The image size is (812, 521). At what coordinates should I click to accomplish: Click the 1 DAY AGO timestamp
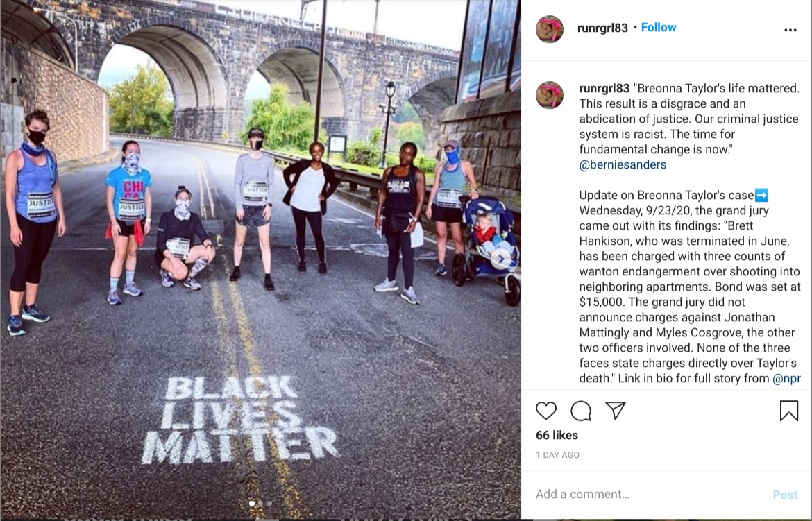[557, 455]
